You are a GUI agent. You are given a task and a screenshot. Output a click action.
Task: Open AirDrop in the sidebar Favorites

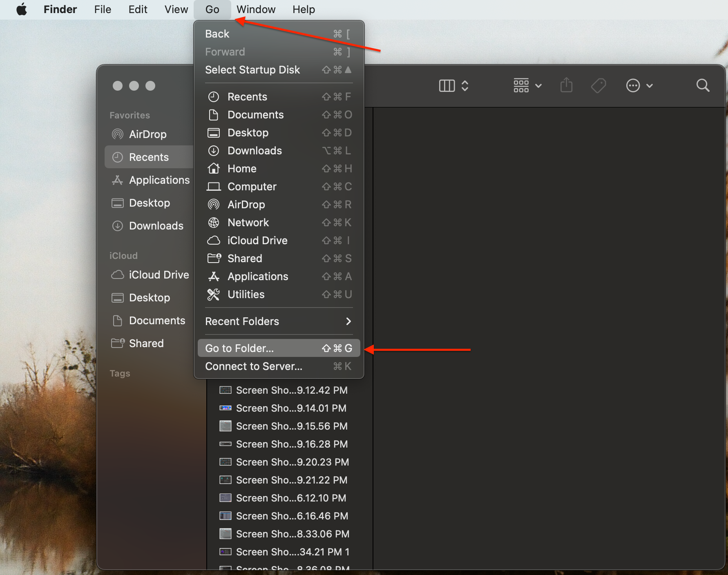coord(149,134)
